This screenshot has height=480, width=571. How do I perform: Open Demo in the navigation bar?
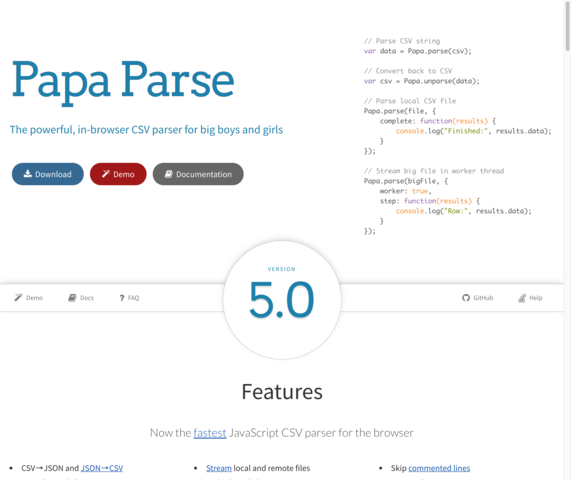point(28,298)
